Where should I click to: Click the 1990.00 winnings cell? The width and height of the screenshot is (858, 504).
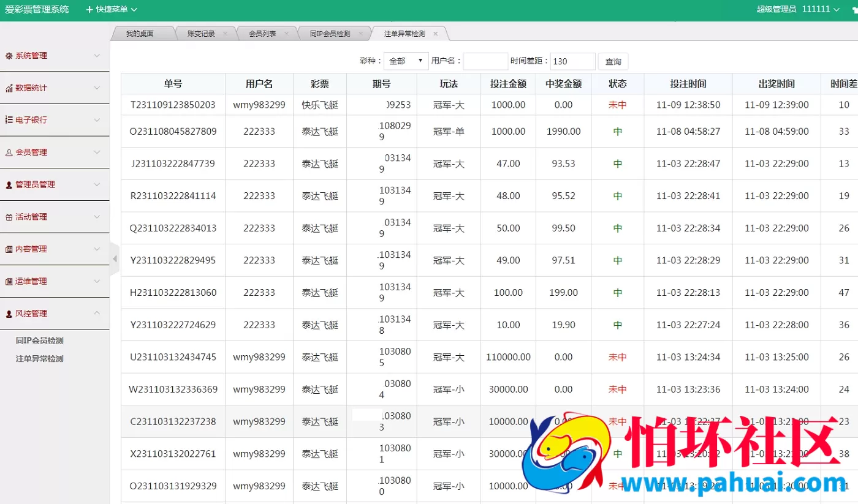pos(563,131)
